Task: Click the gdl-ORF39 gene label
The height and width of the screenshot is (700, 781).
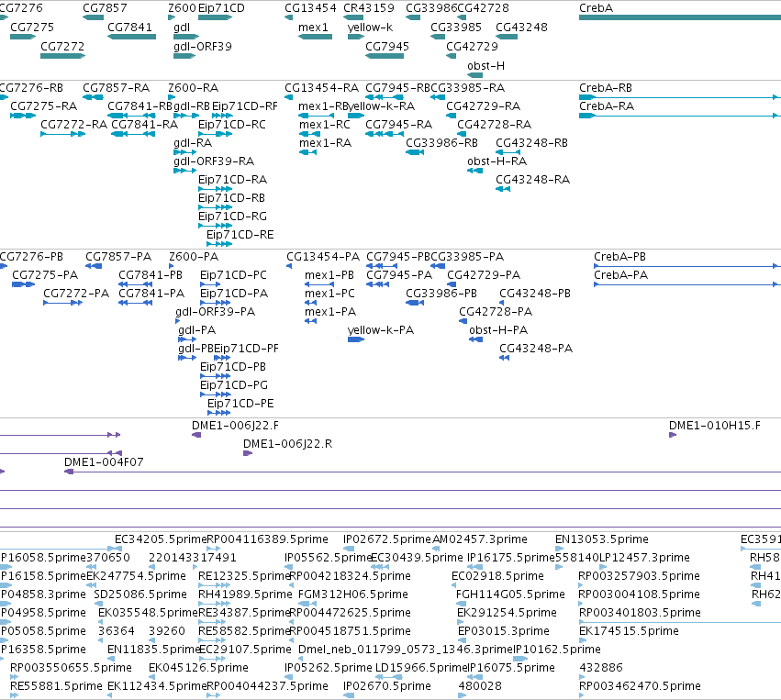Action: tap(203, 46)
